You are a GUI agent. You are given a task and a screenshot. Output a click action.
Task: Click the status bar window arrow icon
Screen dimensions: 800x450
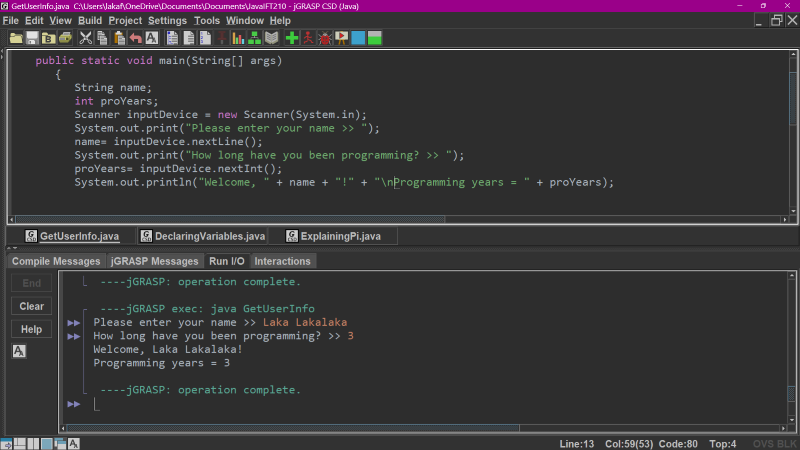(6, 444)
